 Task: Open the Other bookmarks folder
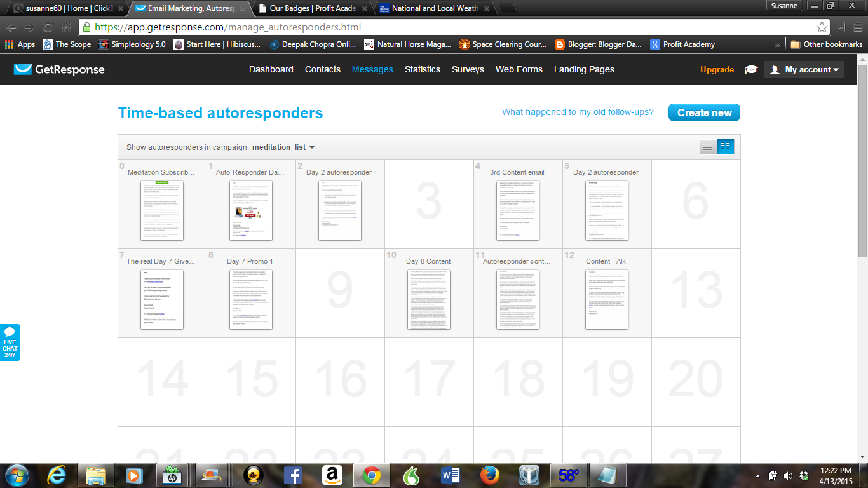826,44
